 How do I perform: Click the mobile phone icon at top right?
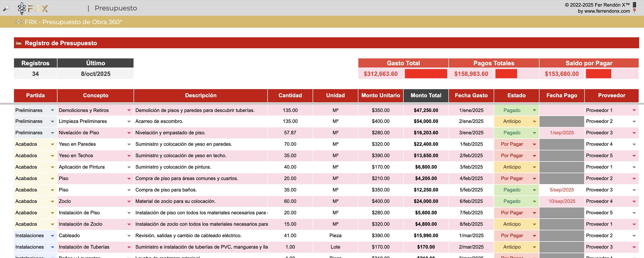pyautogui.click(x=634, y=5)
